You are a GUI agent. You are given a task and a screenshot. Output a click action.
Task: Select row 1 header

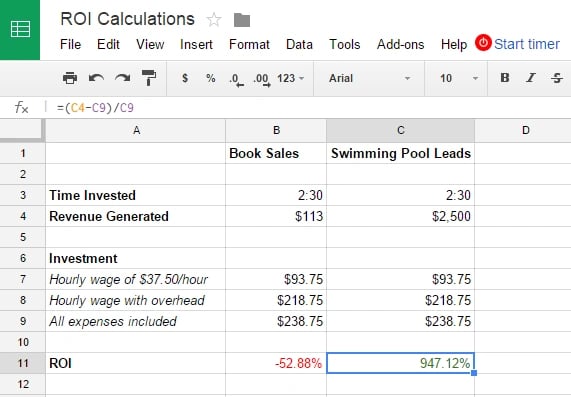[x=23, y=153]
